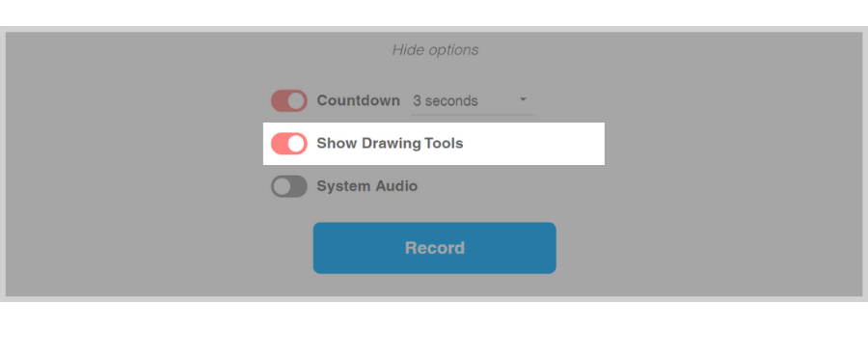
Task: Collapse the panel via Hide options
Action: pyautogui.click(x=435, y=50)
